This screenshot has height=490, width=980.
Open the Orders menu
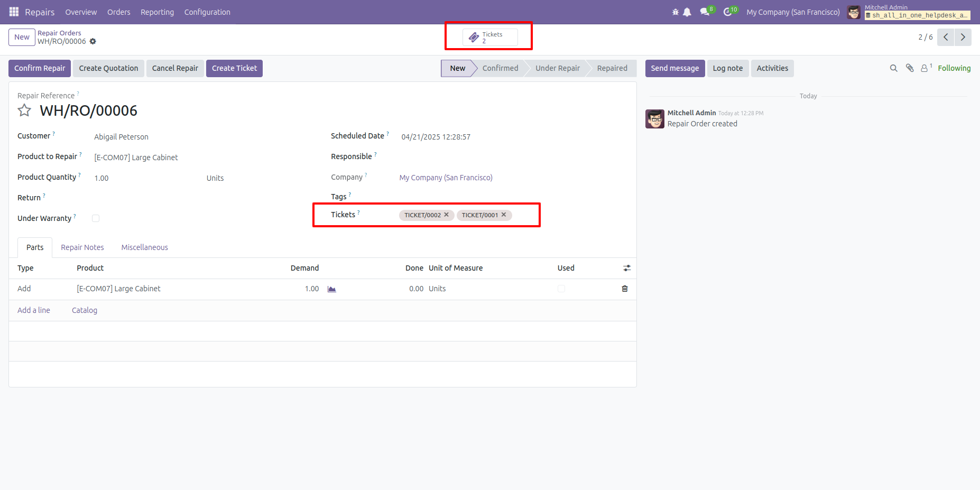coord(118,12)
